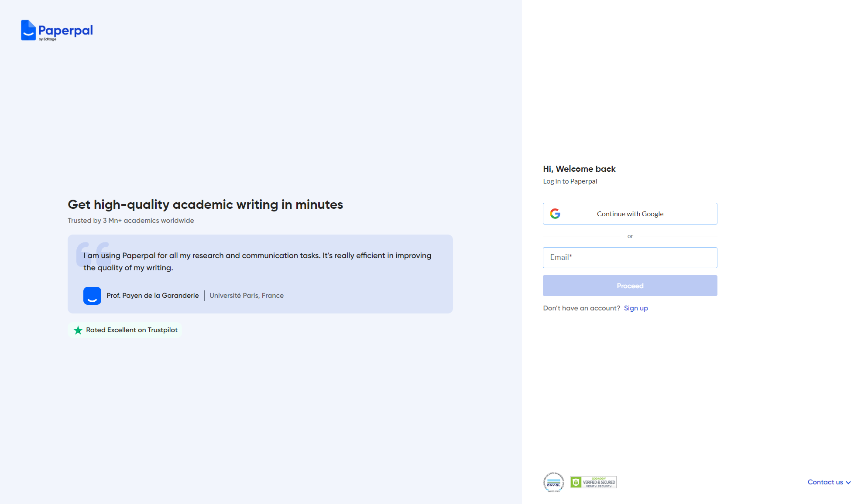
Task: Click Prof. Payen de la Garanderie name
Action: (x=152, y=296)
